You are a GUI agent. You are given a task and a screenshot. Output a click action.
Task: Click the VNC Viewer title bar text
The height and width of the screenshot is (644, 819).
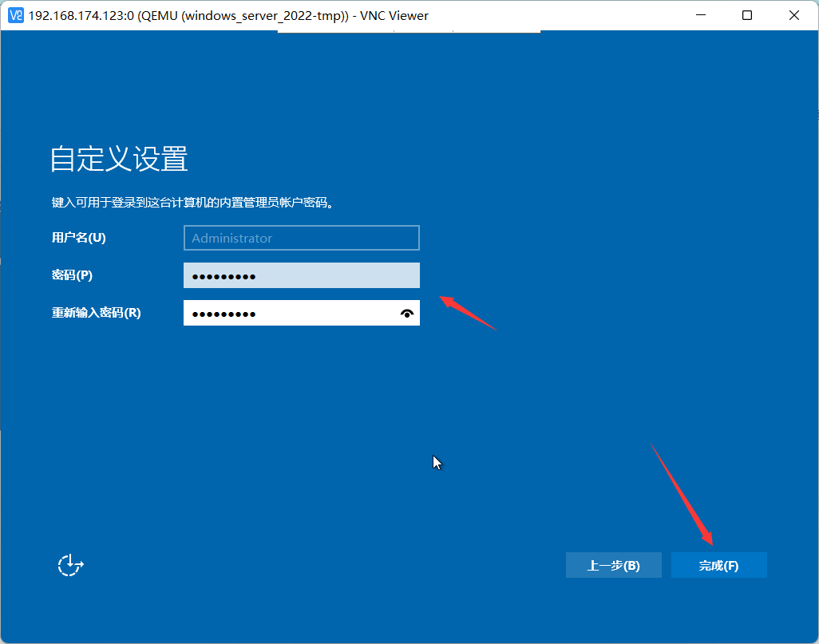228,16
